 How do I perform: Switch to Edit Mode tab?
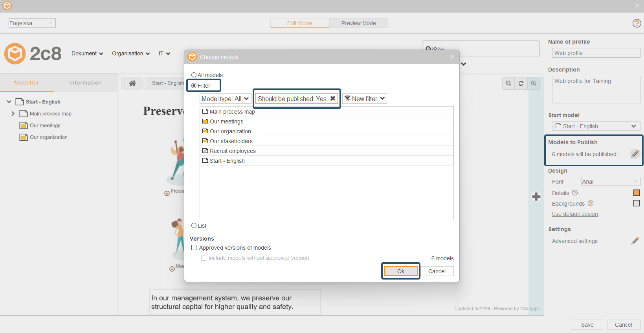click(x=299, y=23)
